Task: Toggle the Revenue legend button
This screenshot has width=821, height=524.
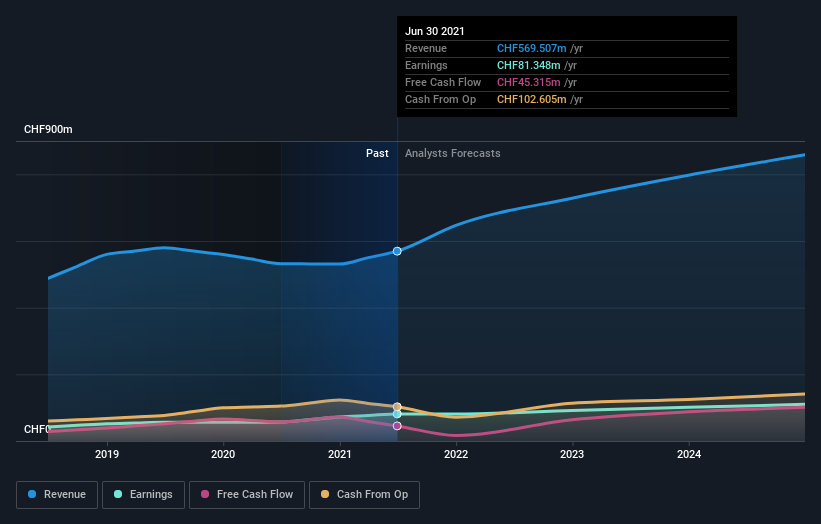Action: pos(57,495)
